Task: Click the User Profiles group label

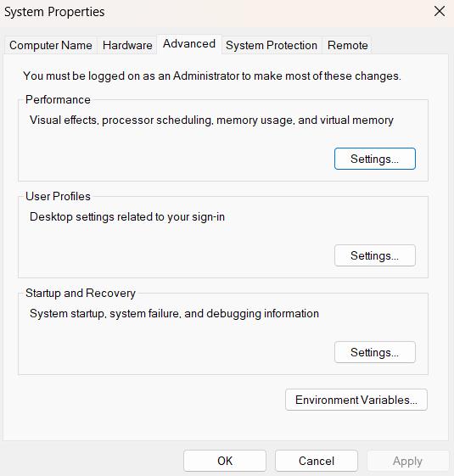Action: click(58, 196)
